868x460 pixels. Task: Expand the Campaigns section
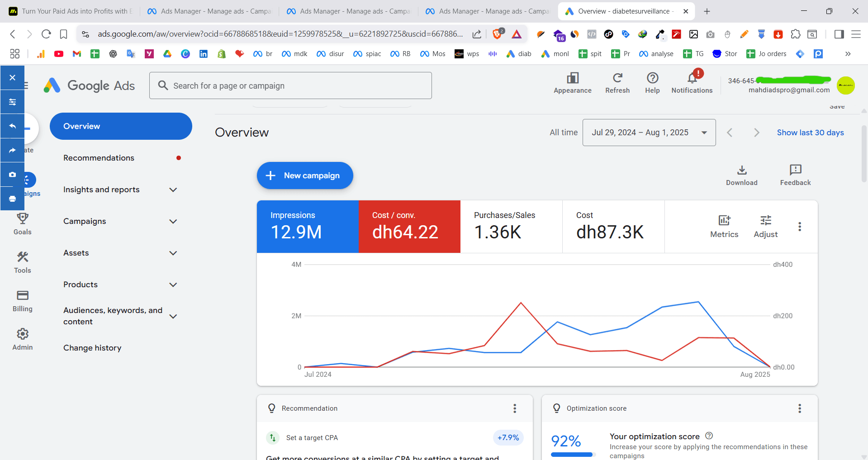173,222
